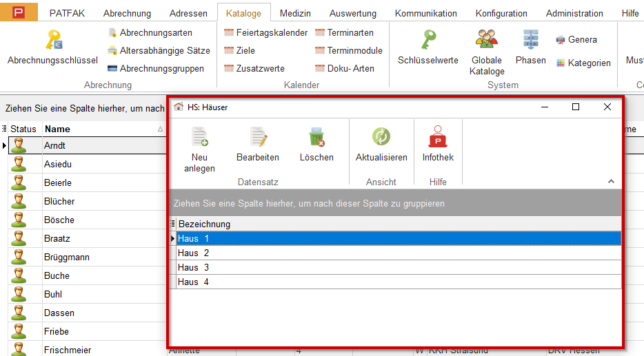Screen dimensions: 644x356
Task: Click the Bearbeiten pencil icon
Action: (258, 137)
